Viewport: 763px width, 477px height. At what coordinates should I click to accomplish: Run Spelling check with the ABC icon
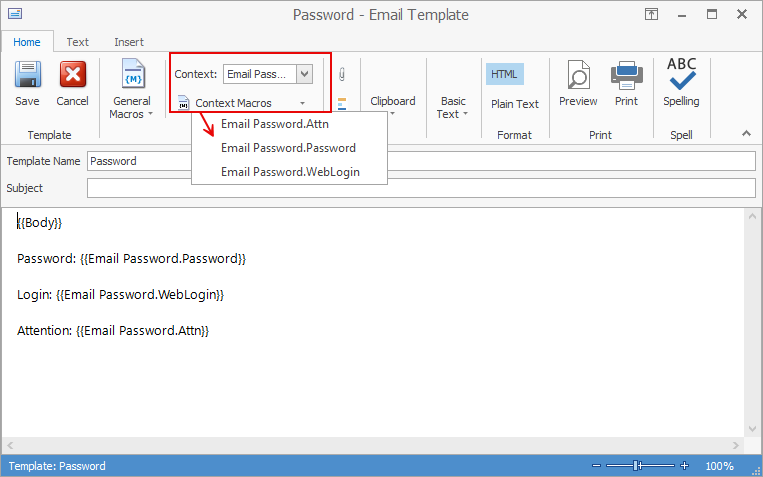click(x=681, y=82)
